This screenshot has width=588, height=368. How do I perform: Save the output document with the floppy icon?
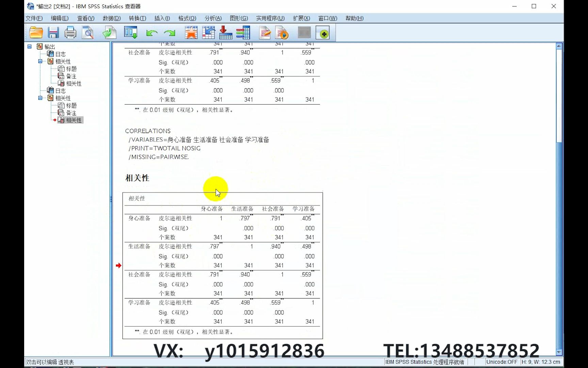[x=53, y=33]
